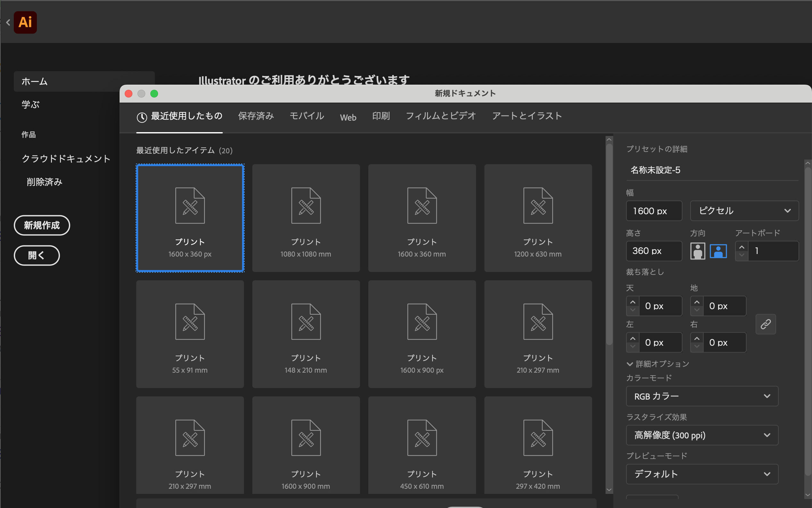Click the 左 left bleed value field

660,343
